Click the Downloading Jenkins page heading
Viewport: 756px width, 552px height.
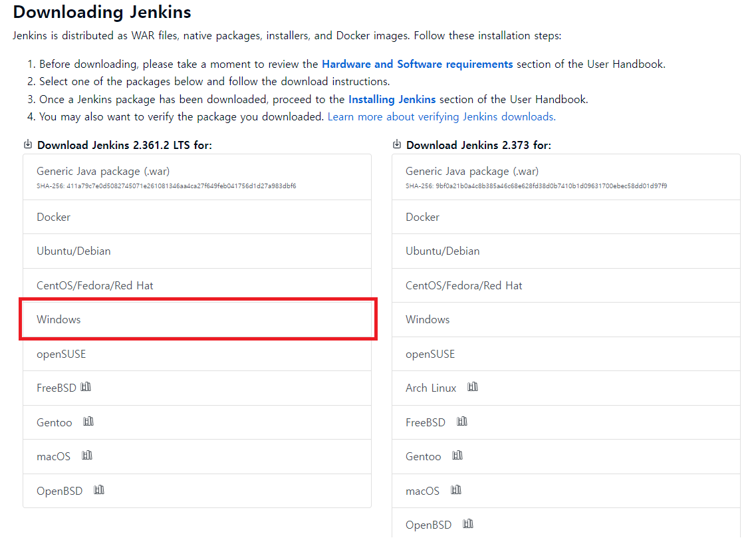(102, 12)
